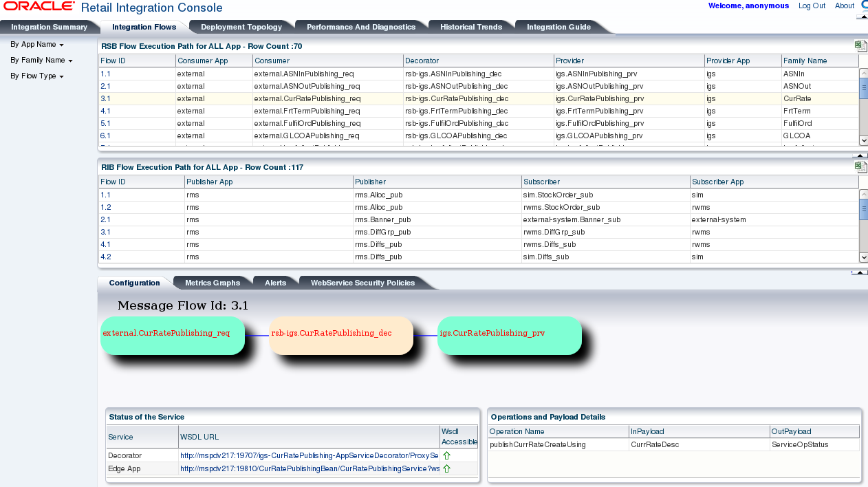The width and height of the screenshot is (868, 487).
Task: Select the igs.GLCOAPublishing_prv cell
Action: (629, 136)
